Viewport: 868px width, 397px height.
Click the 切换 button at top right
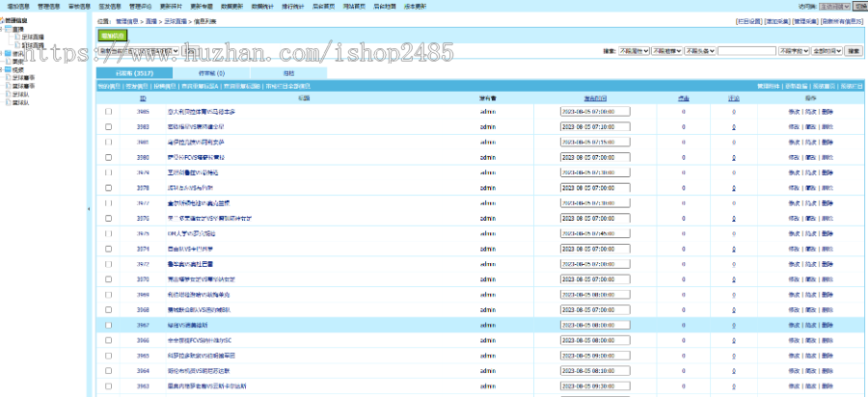click(x=859, y=7)
